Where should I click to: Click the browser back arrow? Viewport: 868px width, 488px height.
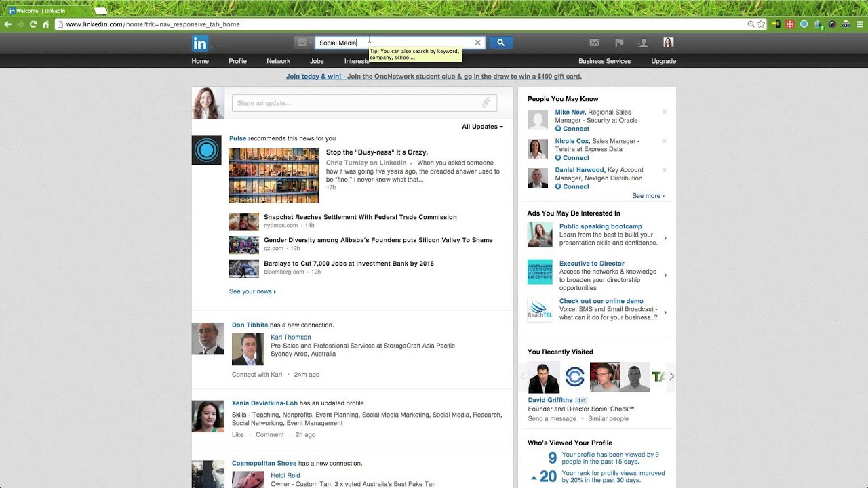click(8, 24)
